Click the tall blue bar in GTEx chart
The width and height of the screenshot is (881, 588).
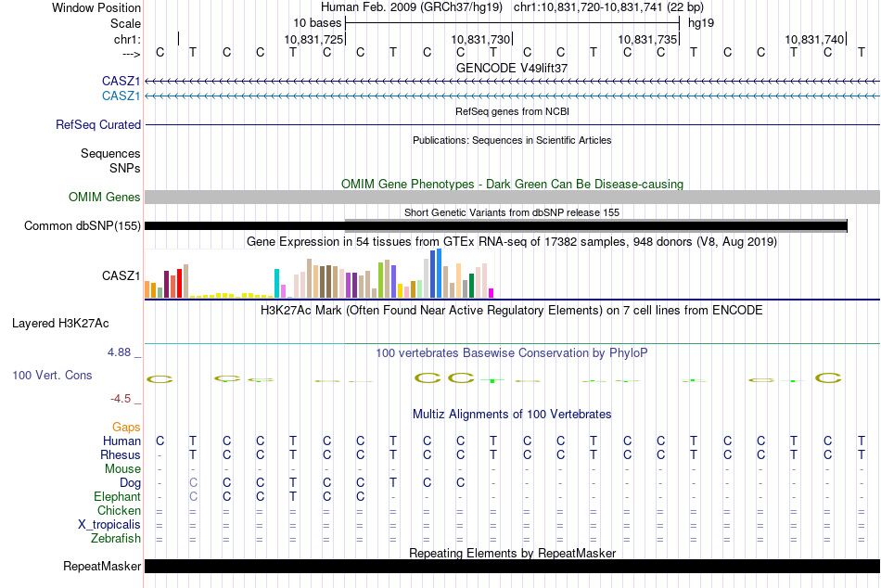coord(437,275)
